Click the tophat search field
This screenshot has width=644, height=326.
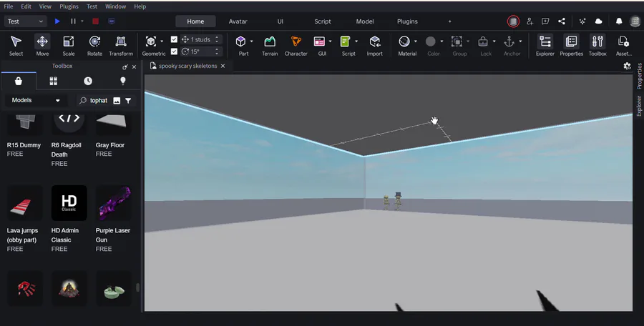(99, 101)
